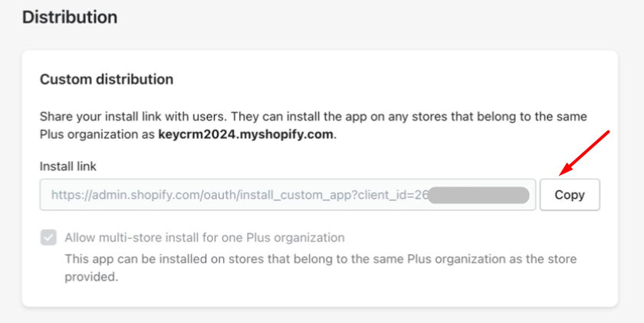The width and height of the screenshot is (644, 323).
Task: Click the red arrow annotation
Action: coord(585,152)
